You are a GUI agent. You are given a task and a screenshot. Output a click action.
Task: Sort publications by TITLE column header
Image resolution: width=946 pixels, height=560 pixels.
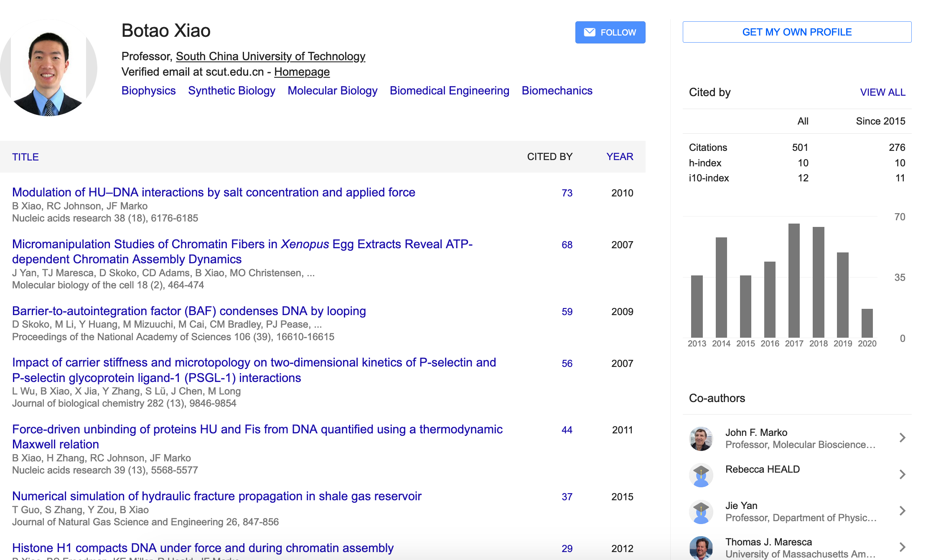[25, 157]
